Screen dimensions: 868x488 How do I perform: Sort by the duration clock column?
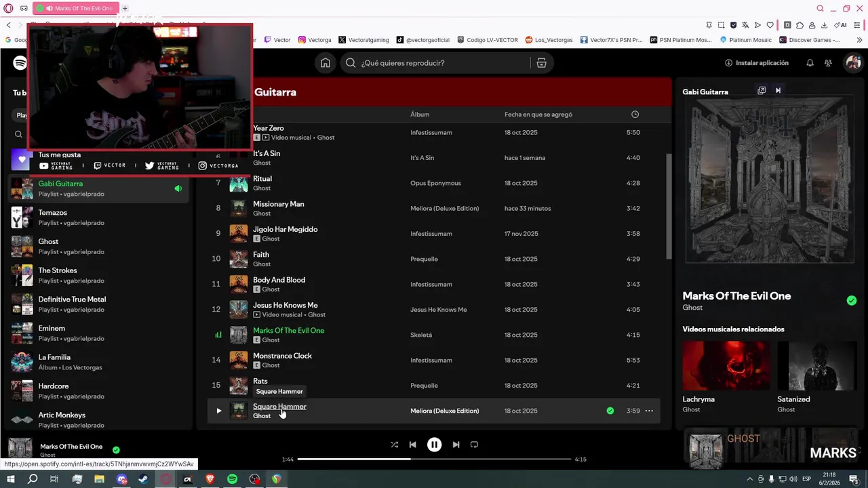(635, 115)
